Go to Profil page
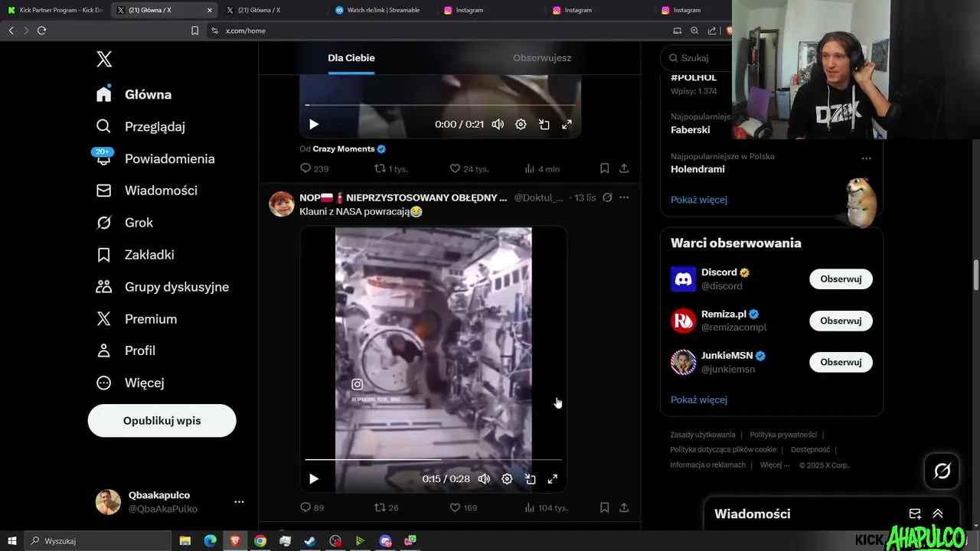Screen dimensions: 980x551 tap(126, 350)
